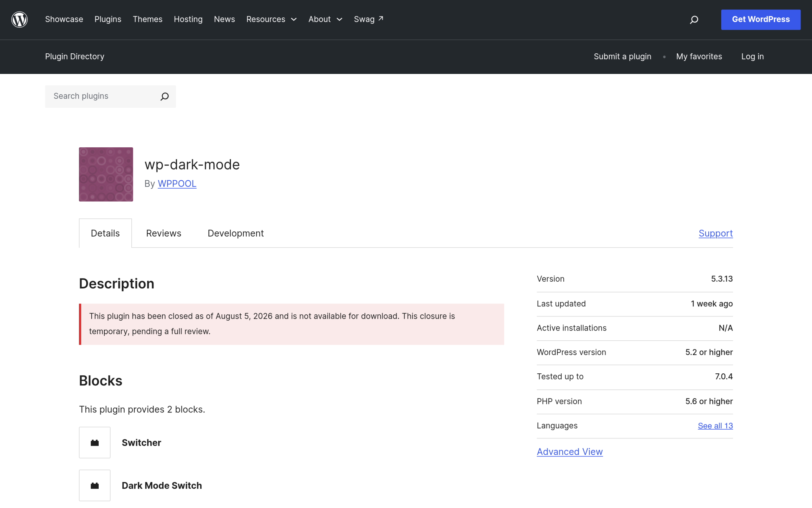Image resolution: width=812 pixels, height=508 pixels.
Task: Click the wp-dark-mode plugin title
Action: point(192,165)
